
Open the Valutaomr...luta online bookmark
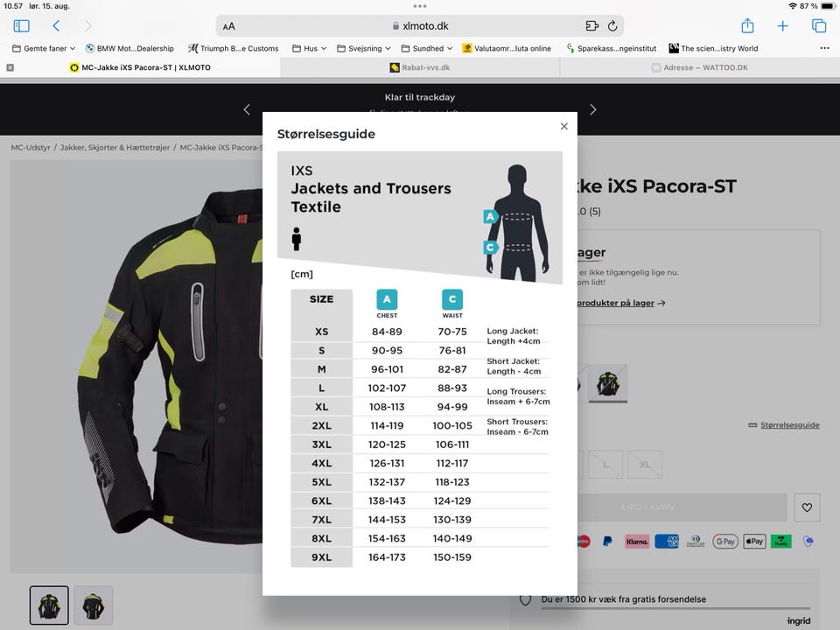click(507, 48)
